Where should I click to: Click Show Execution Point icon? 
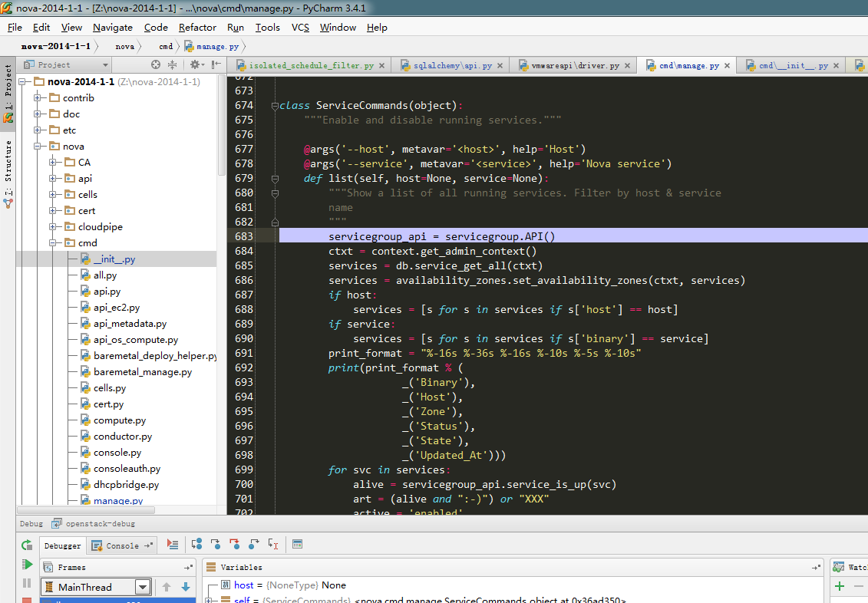[173, 545]
